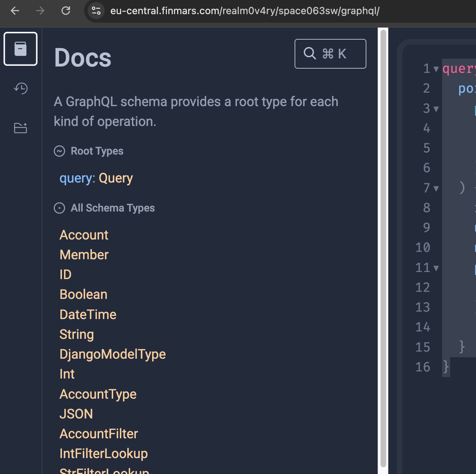The width and height of the screenshot is (476, 474).
Task: Show query history using the clock icon
Action: (20, 88)
